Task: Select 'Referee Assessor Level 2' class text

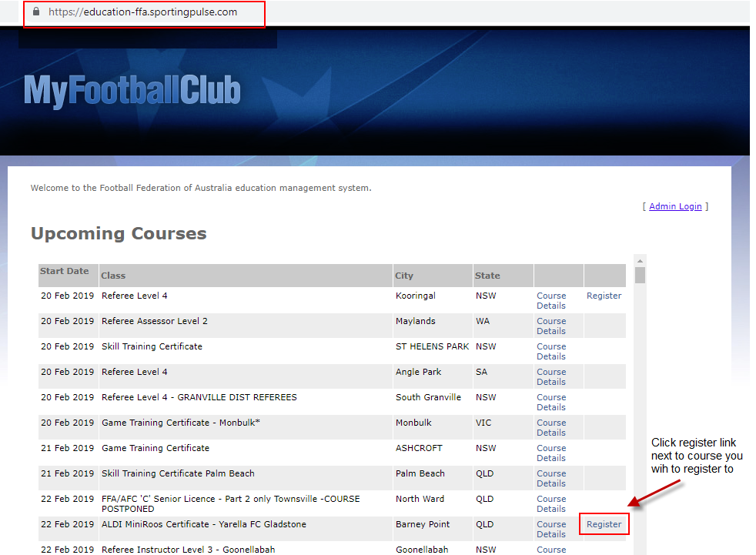Action: tap(154, 321)
